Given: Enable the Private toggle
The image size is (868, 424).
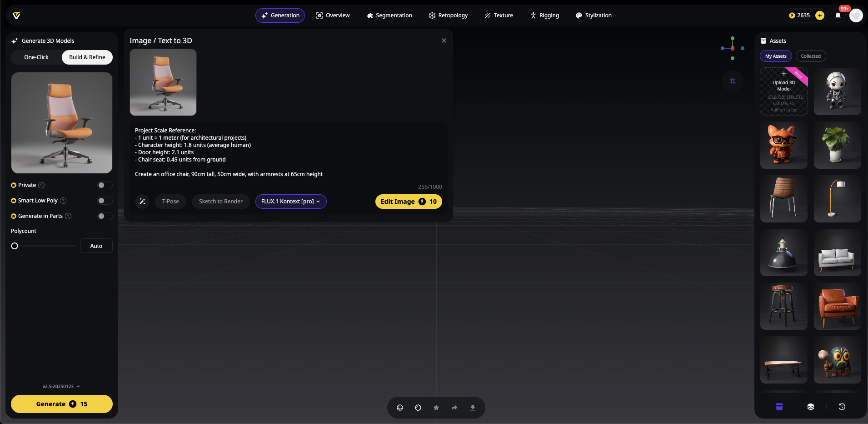Looking at the screenshot, I should pyautogui.click(x=105, y=185).
